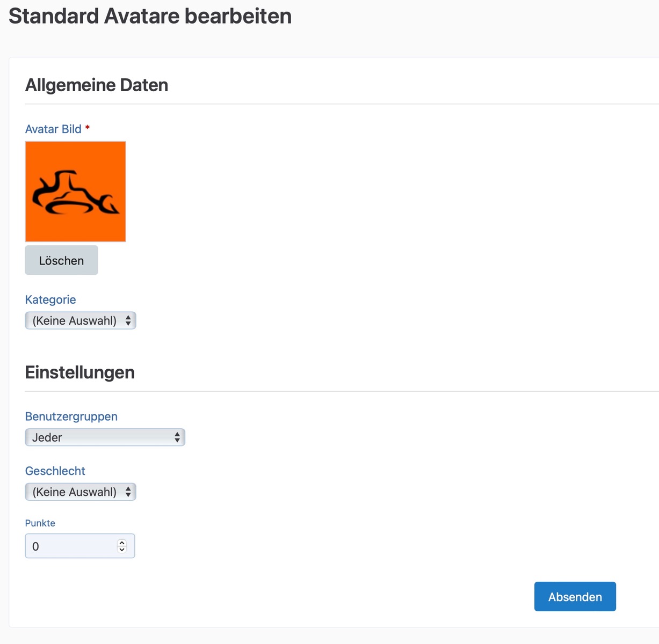
Task: Click the orange avatar image thumbnail
Action: pos(75,192)
